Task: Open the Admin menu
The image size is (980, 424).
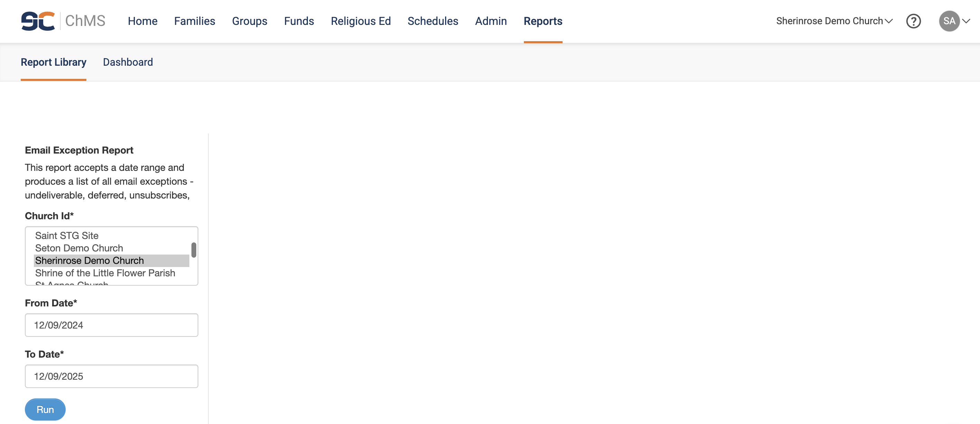Action: pyautogui.click(x=490, y=21)
